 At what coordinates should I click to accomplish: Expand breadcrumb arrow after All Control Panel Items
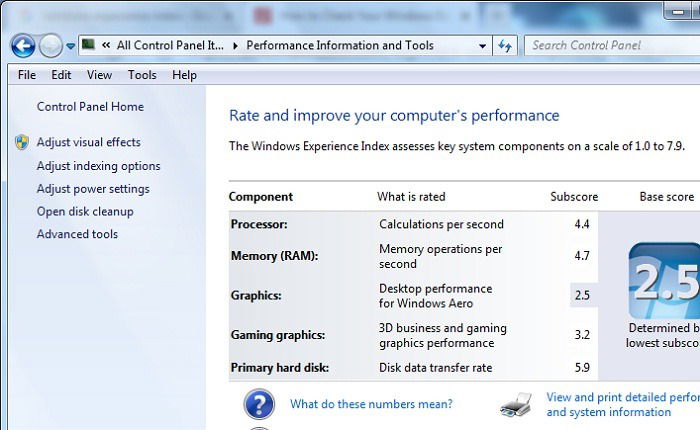tap(235, 46)
